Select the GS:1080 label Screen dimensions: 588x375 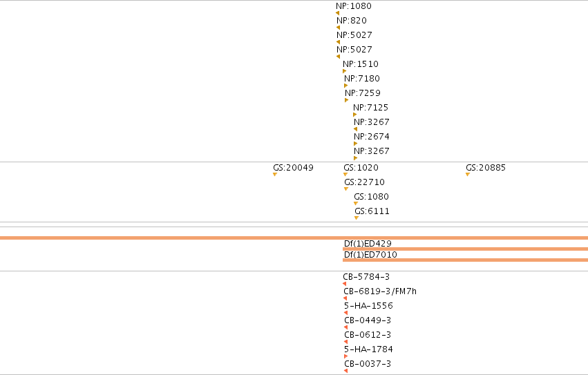(x=371, y=197)
